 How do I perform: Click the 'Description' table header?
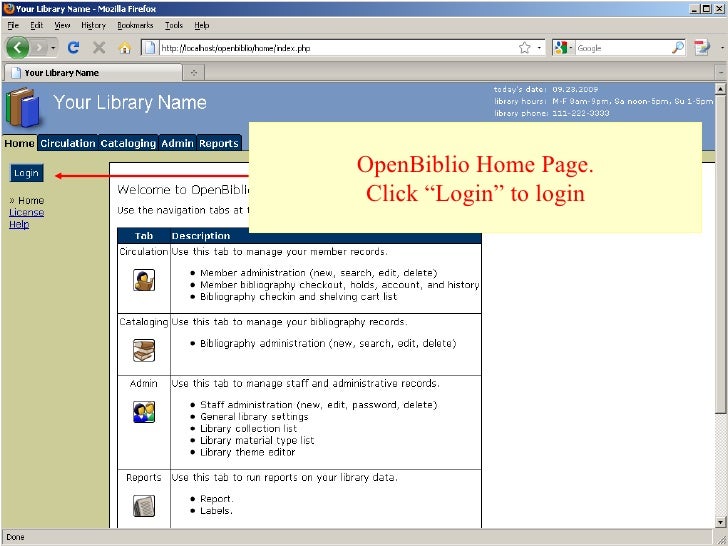click(x=201, y=236)
